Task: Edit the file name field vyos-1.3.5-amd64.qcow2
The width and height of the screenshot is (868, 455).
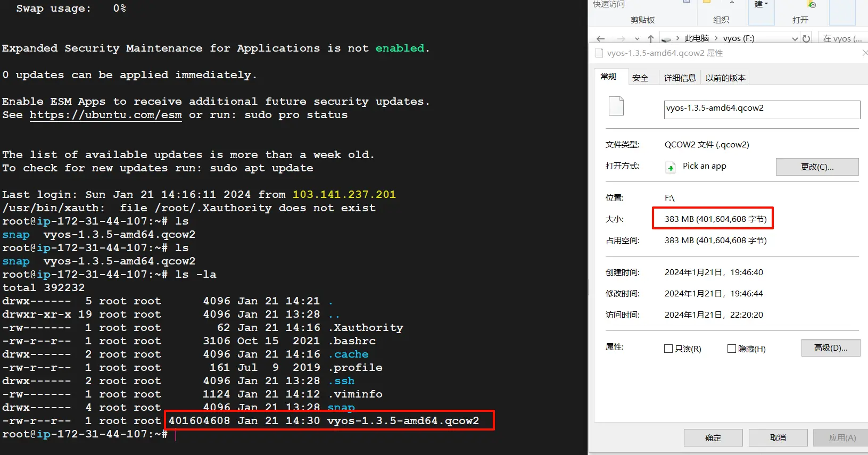Action: pyautogui.click(x=762, y=110)
